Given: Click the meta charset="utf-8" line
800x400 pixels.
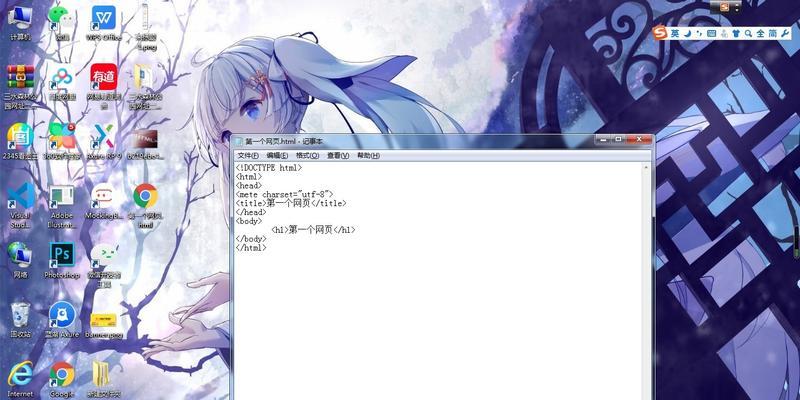Looking at the screenshot, I should tap(284, 194).
